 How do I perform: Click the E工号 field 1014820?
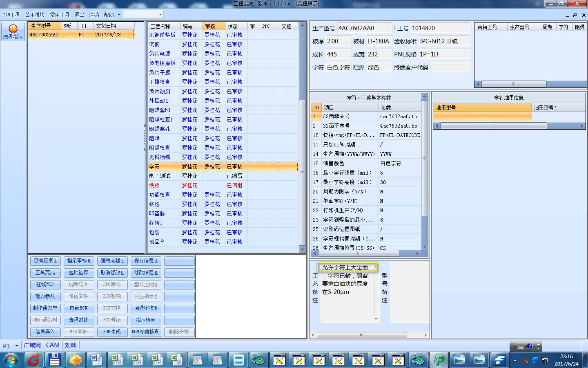(440, 28)
